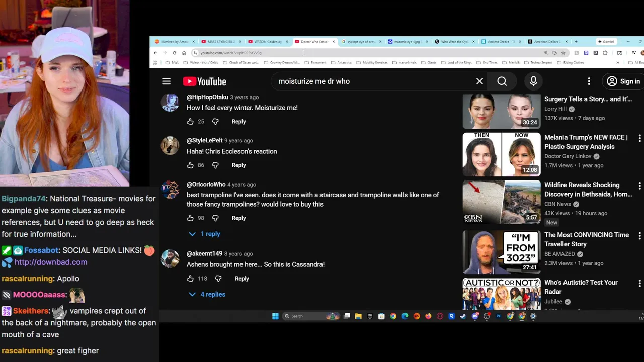The width and height of the screenshot is (644, 362).
Task: Reply to @akeemt149's comment
Action: coord(242,279)
